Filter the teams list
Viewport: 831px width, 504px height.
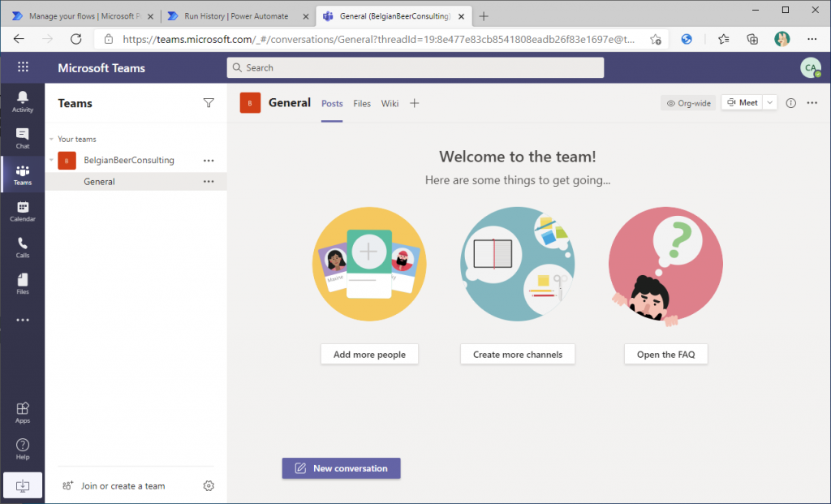coord(209,103)
